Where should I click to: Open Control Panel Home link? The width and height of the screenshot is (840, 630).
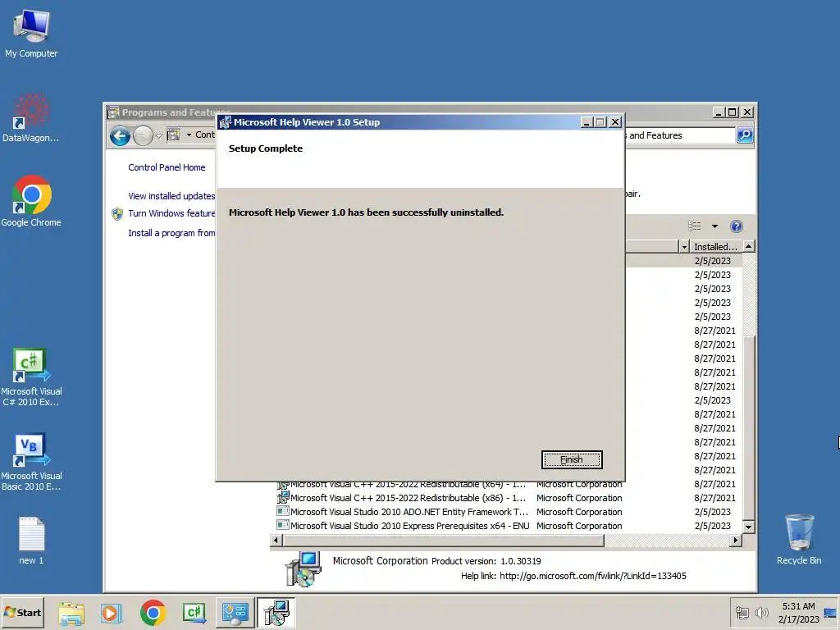167,167
